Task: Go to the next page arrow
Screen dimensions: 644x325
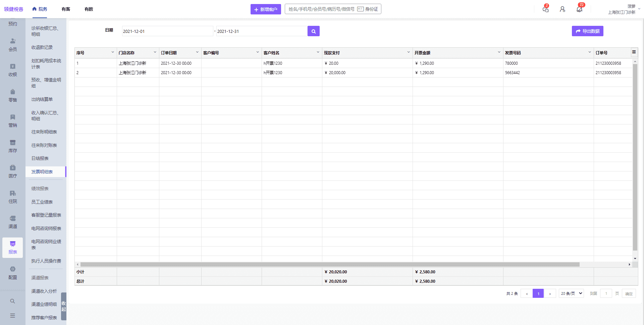Action: point(550,294)
